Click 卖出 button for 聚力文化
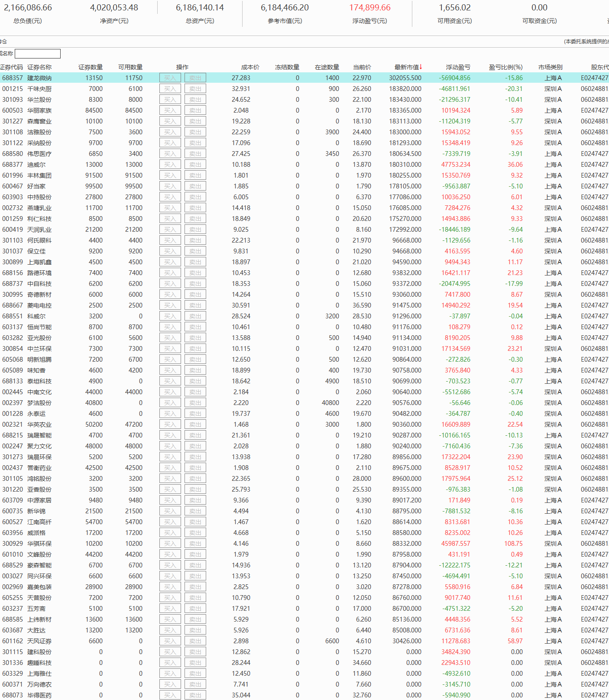This screenshot has height=700, width=609. [195, 446]
